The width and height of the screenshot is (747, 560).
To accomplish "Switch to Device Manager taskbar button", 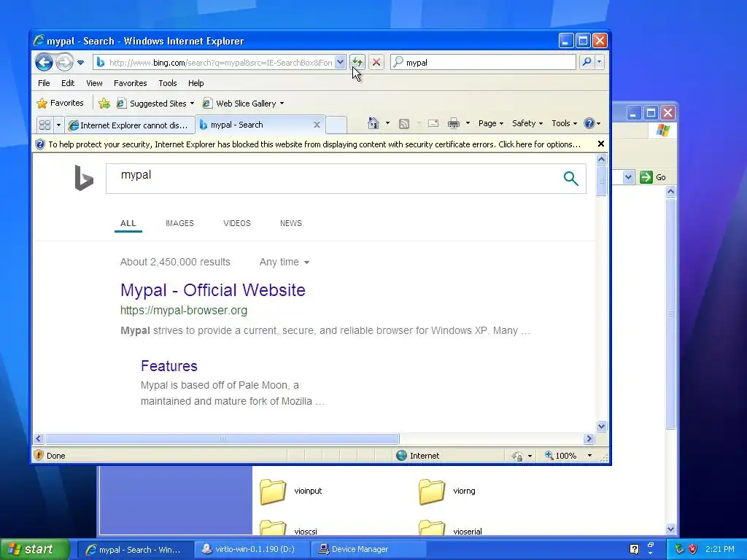I will tap(368, 549).
